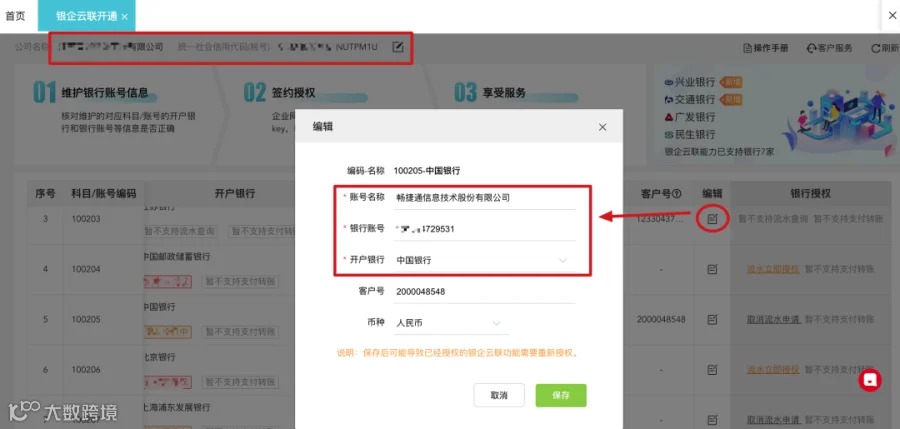The height and width of the screenshot is (429, 900).
Task: Click the 签约授权 step heading
Action: 293,92
